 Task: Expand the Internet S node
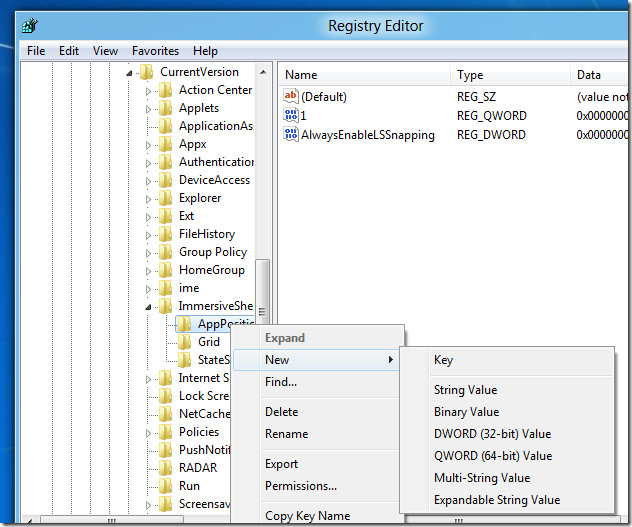(148, 379)
